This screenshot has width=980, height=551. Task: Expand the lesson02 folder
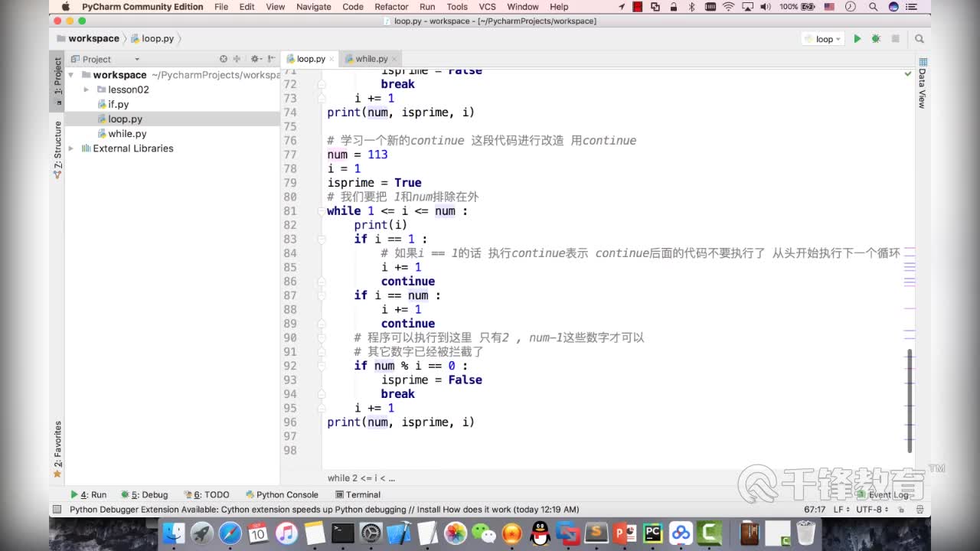click(87, 90)
